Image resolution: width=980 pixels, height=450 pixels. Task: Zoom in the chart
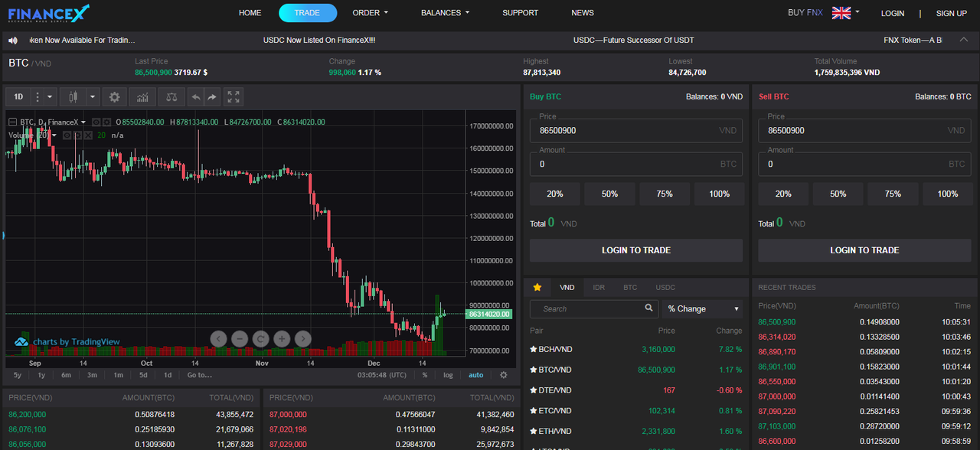pos(282,338)
